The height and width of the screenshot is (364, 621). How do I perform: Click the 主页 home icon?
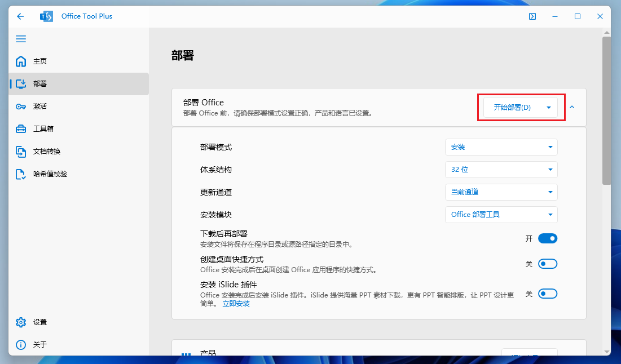click(x=21, y=61)
